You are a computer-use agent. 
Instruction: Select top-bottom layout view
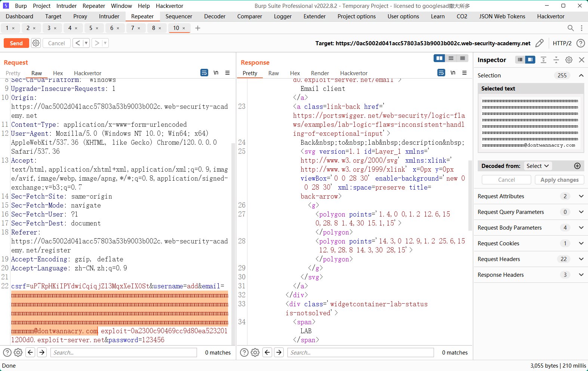451,58
